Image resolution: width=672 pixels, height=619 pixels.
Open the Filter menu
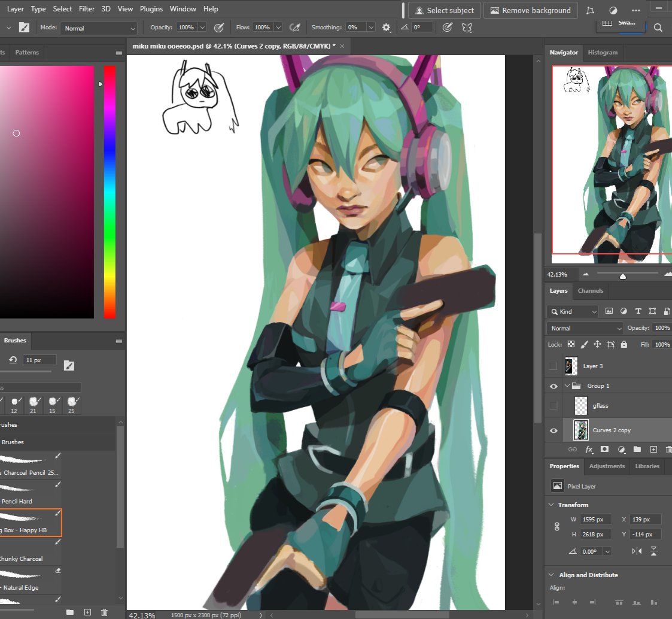pos(87,8)
